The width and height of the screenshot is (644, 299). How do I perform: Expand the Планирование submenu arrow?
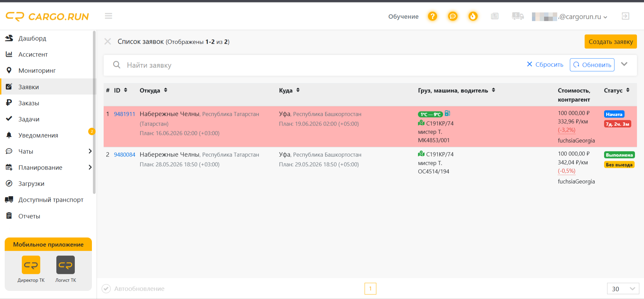coord(90,167)
